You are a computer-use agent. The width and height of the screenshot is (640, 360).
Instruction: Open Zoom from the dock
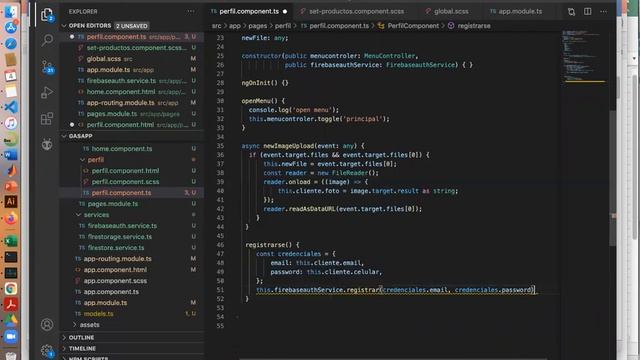pyautogui.click(x=11, y=336)
